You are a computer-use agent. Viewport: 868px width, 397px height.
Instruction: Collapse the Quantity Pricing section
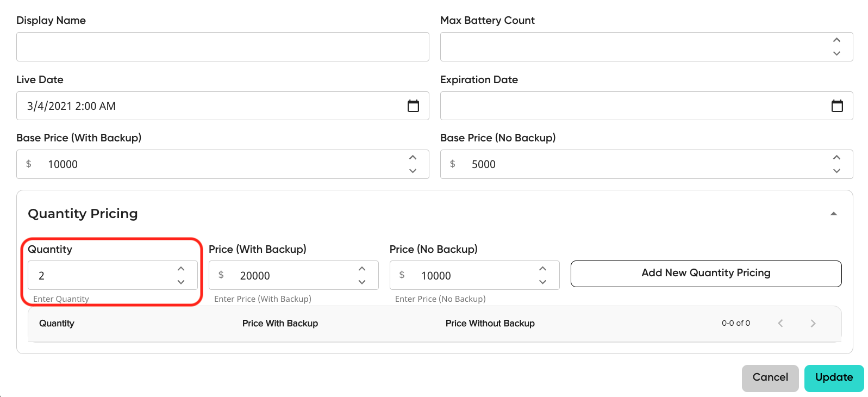point(833,214)
